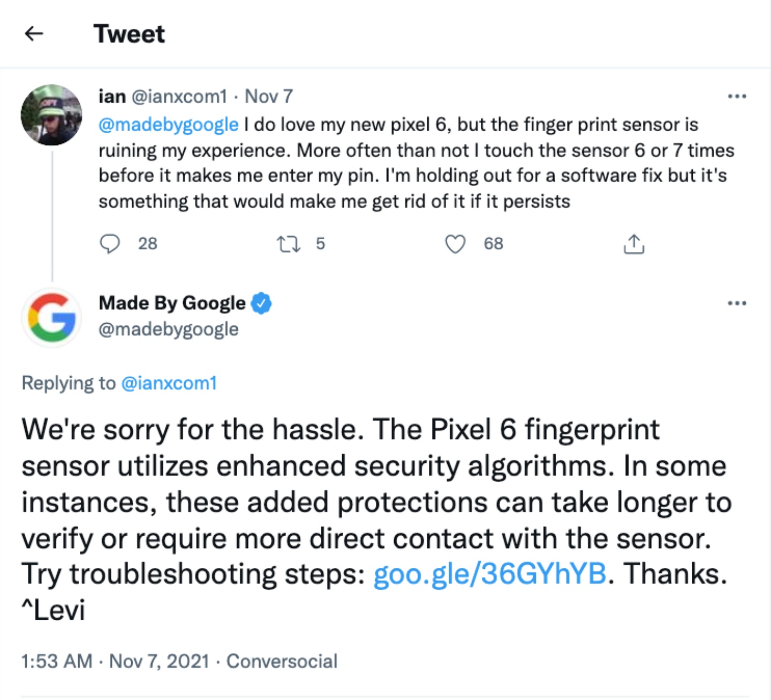Click the back arrow to leave the tweet
The height and width of the screenshot is (700, 771).
(34, 34)
